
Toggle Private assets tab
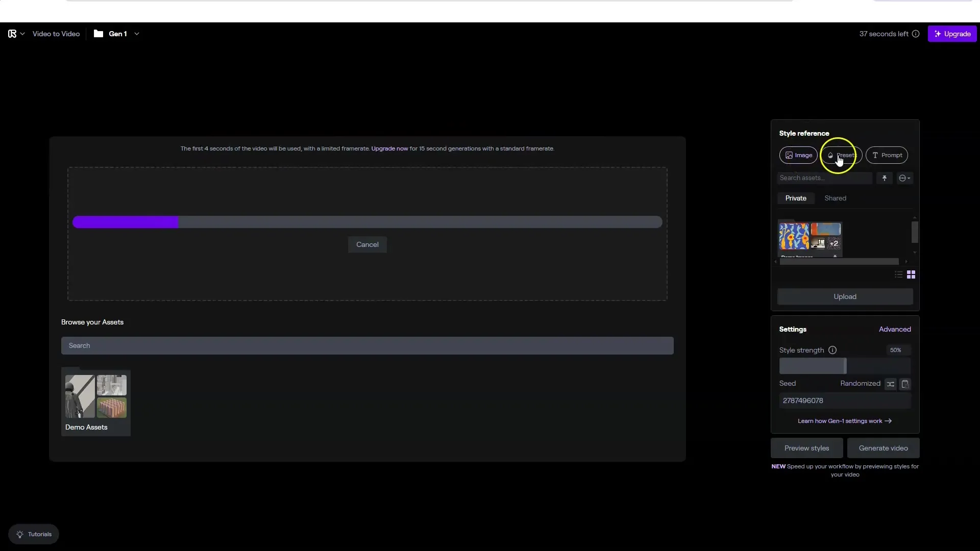click(x=796, y=198)
